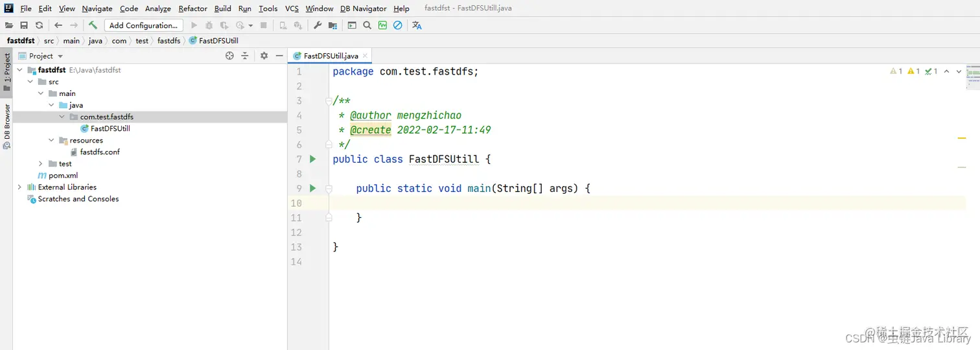Image resolution: width=980 pixels, height=350 pixels.
Task: Click the green typo checkmark indicator
Action: [931, 71]
